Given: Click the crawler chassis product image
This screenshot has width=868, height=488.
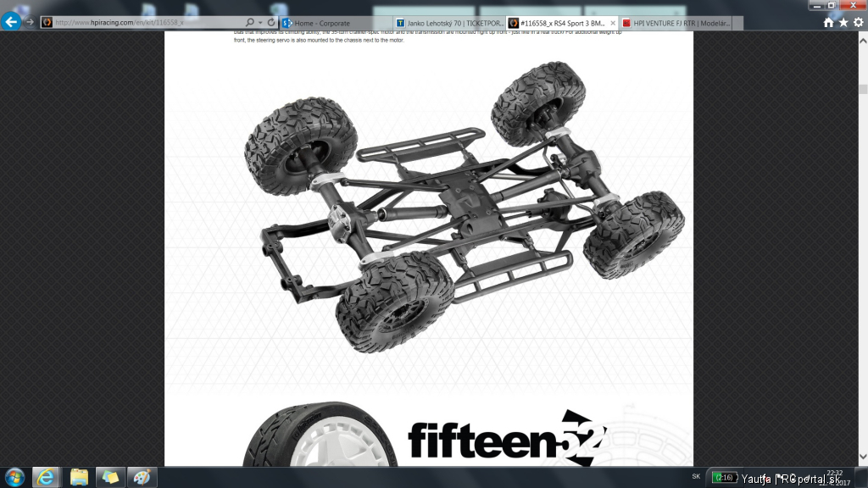Looking at the screenshot, I should 465,207.
